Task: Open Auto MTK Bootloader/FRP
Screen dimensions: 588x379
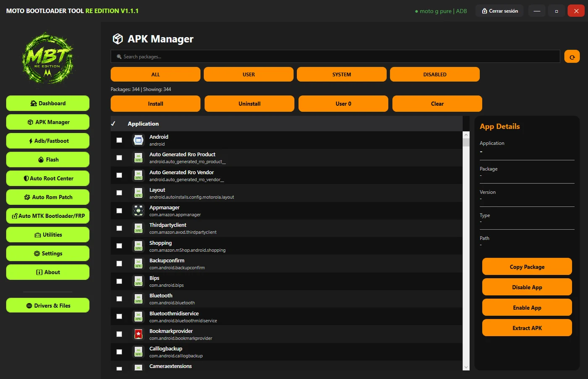Action: click(x=48, y=216)
